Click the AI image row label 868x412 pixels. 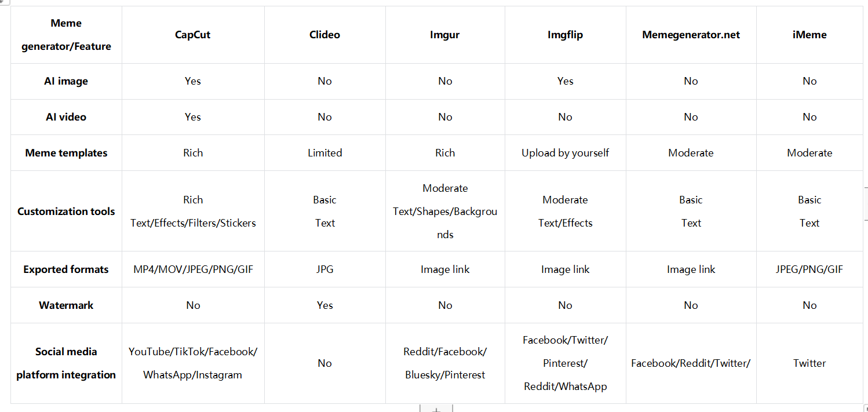[x=66, y=81]
